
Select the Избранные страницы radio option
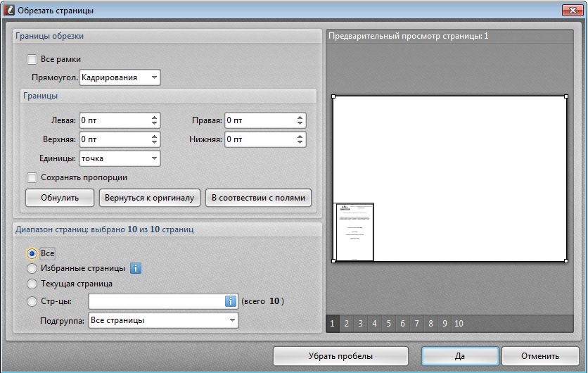(x=32, y=268)
